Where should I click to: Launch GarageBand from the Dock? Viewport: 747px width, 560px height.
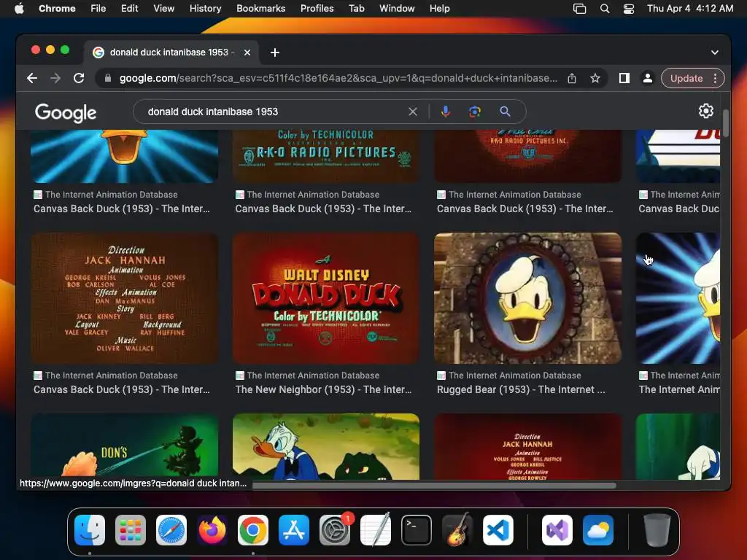457,530
